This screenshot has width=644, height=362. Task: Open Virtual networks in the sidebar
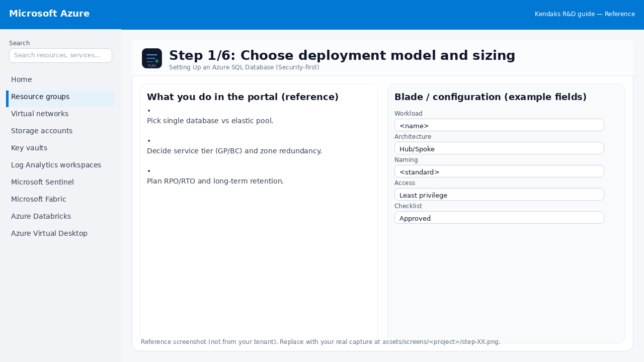pyautogui.click(x=60, y=114)
